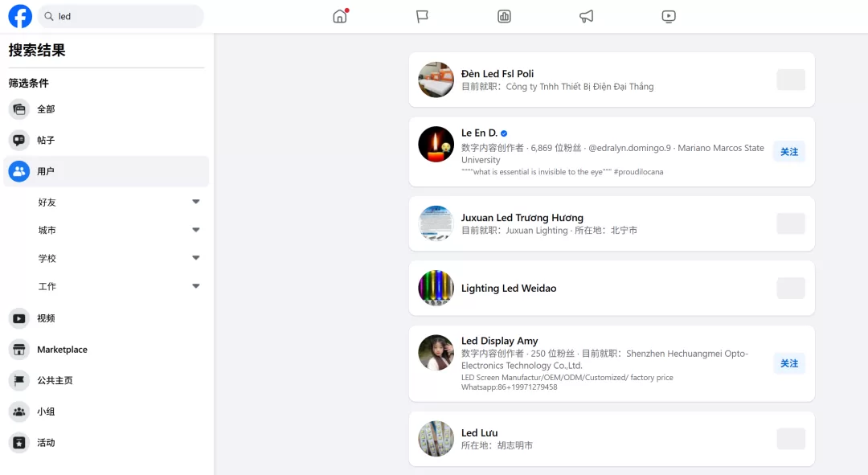
Task: Click the Juxuan Led Trương Hương profile picture
Action: click(436, 223)
